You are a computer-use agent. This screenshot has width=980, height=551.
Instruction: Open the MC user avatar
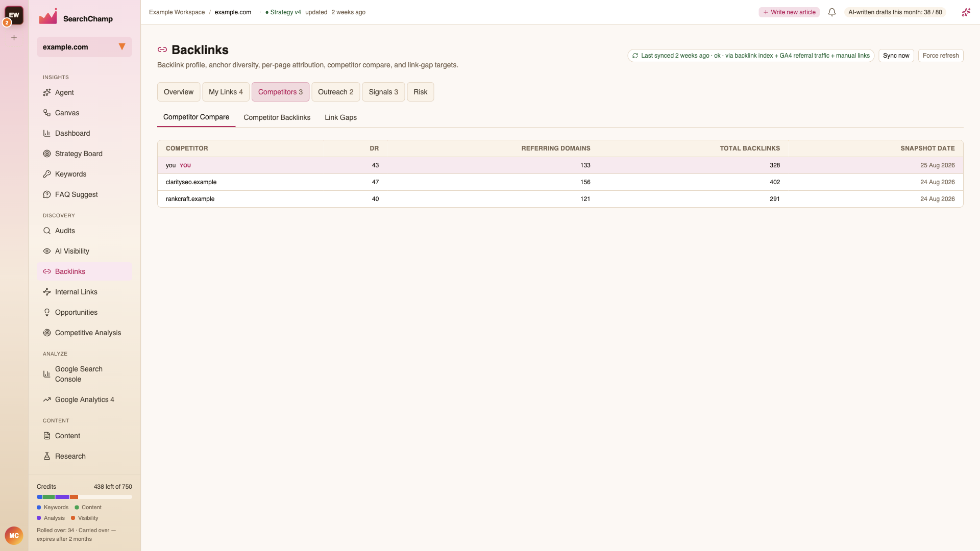pos(14,536)
